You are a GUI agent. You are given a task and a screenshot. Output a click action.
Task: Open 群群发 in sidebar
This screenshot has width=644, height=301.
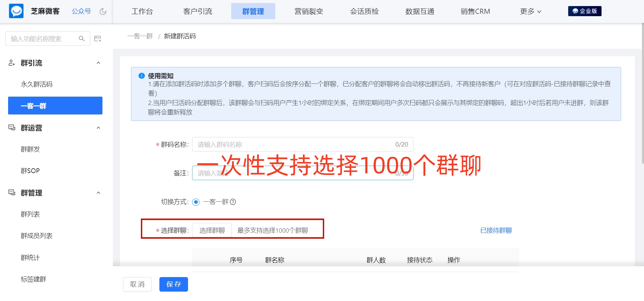point(30,149)
